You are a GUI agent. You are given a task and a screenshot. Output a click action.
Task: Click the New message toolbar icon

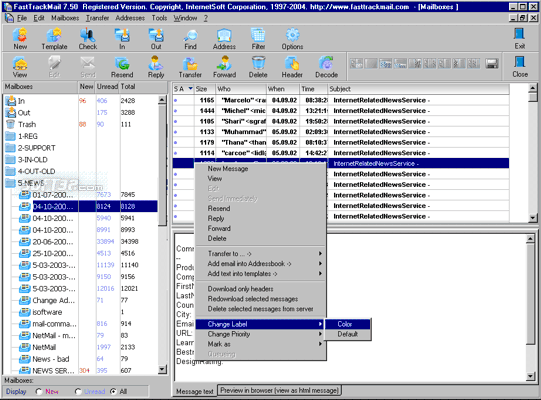pos(20,39)
